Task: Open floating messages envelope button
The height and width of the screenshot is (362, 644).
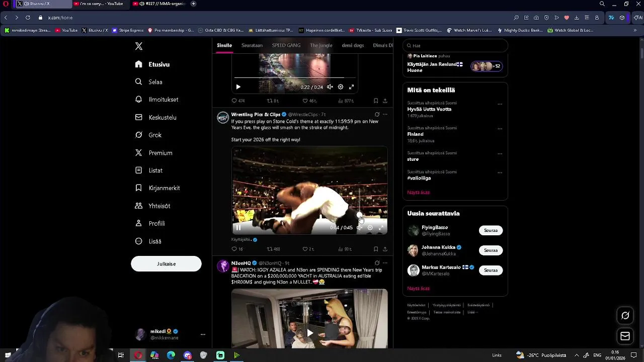Action: 625,336
